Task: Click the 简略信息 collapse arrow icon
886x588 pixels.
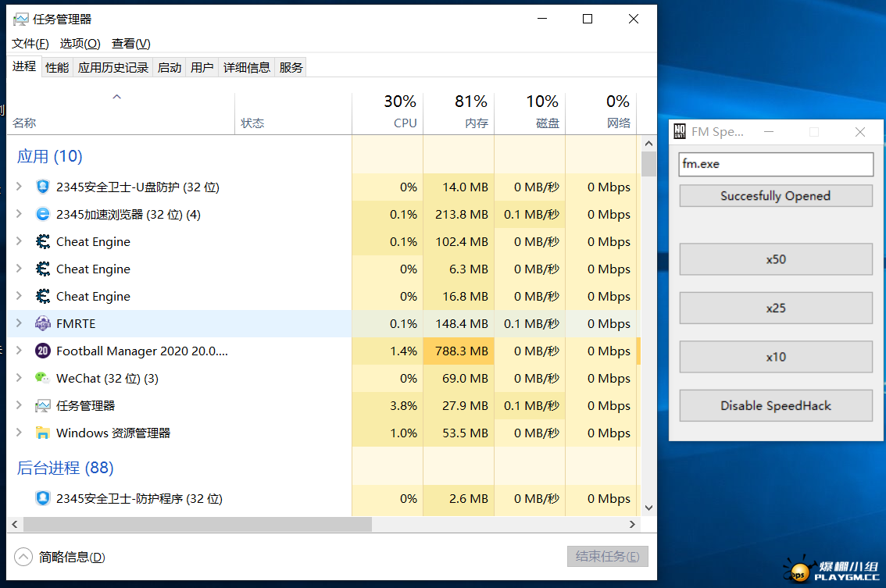Action: (23, 557)
